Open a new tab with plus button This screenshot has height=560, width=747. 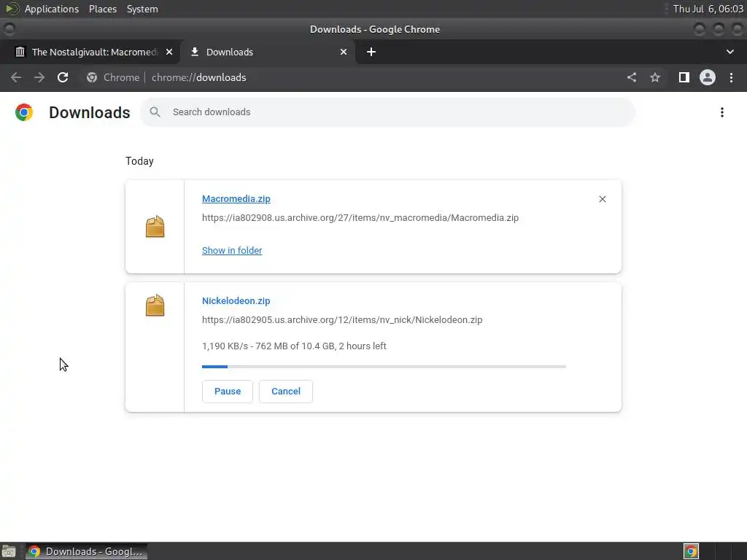(x=371, y=52)
